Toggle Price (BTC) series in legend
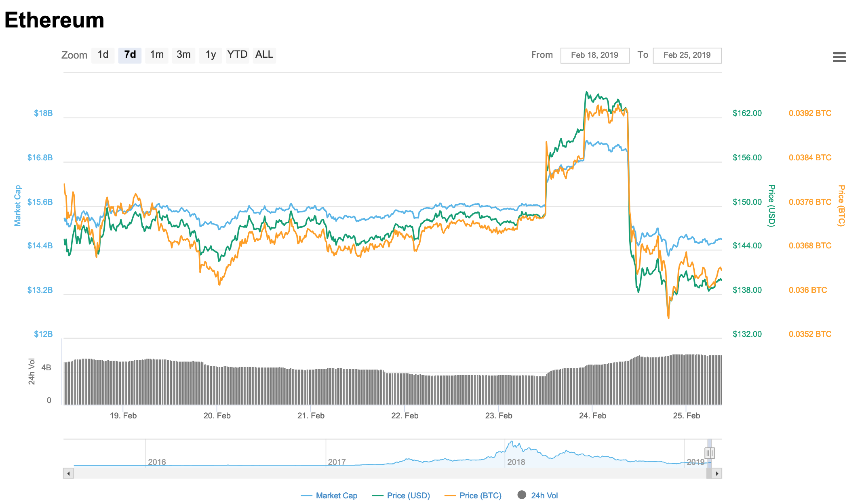Screen dimensions: 864x504 (473, 496)
